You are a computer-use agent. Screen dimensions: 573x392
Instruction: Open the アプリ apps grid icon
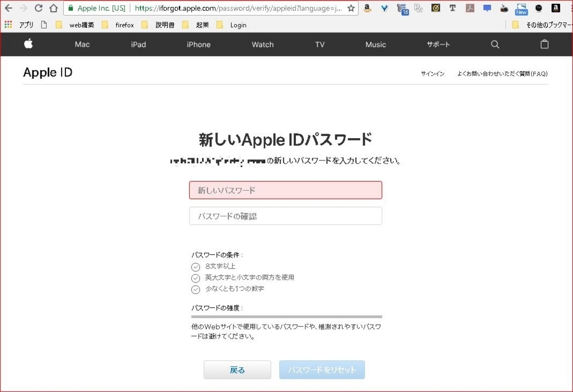pos(8,25)
